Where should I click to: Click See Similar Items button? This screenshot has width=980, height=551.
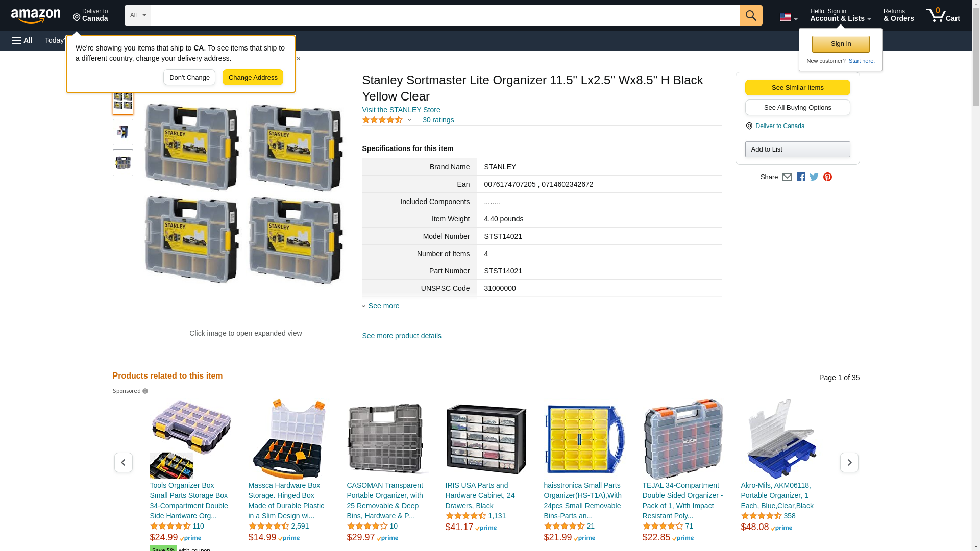coord(798,88)
